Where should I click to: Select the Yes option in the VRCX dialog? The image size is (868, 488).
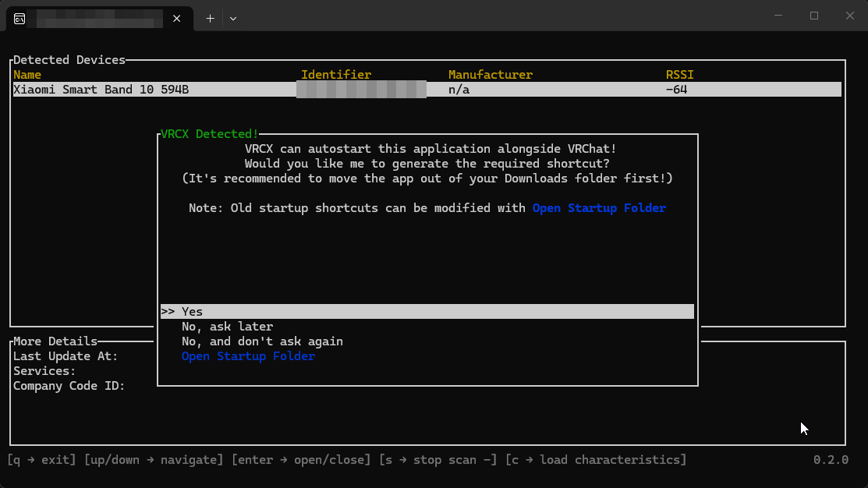point(427,312)
